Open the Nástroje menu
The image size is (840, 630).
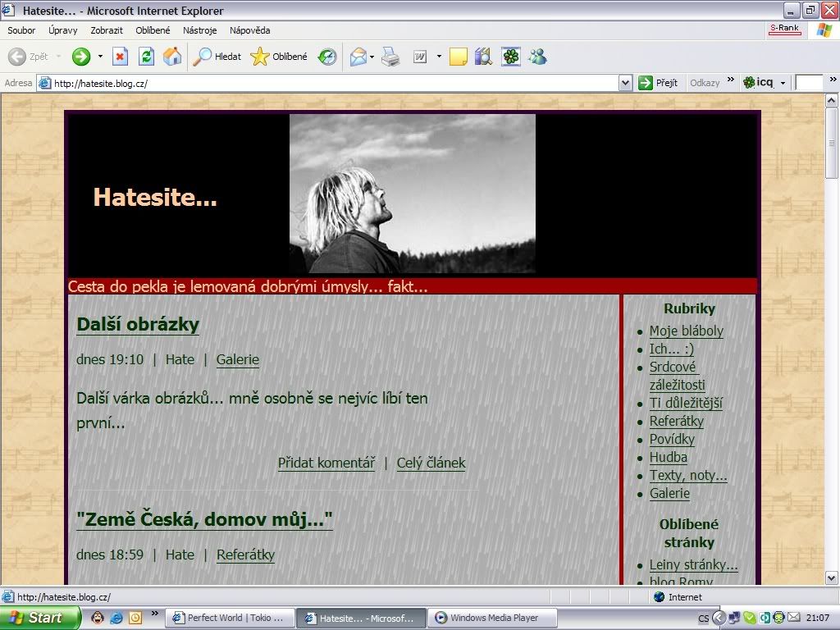pyautogui.click(x=199, y=30)
